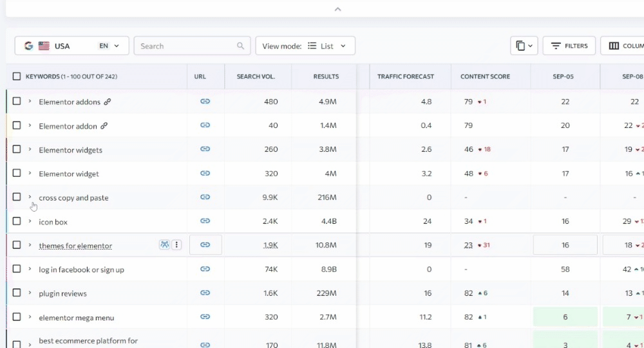Open the View mode List dropdown

[305, 46]
